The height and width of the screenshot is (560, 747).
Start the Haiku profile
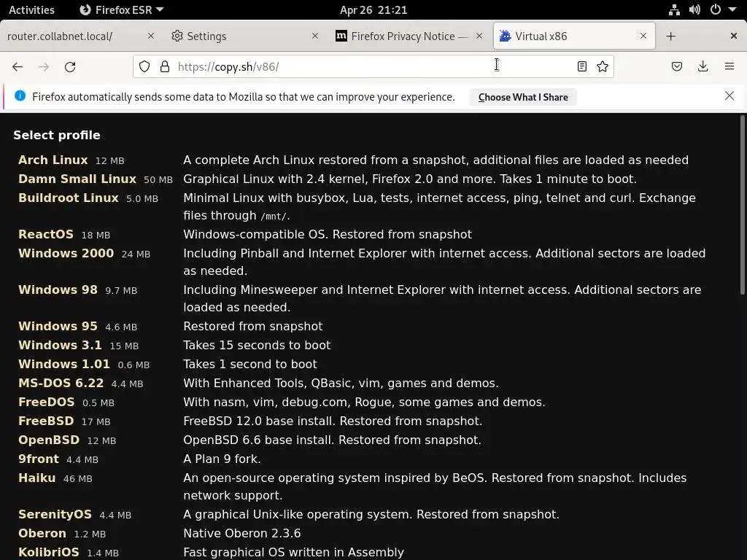[x=36, y=478]
